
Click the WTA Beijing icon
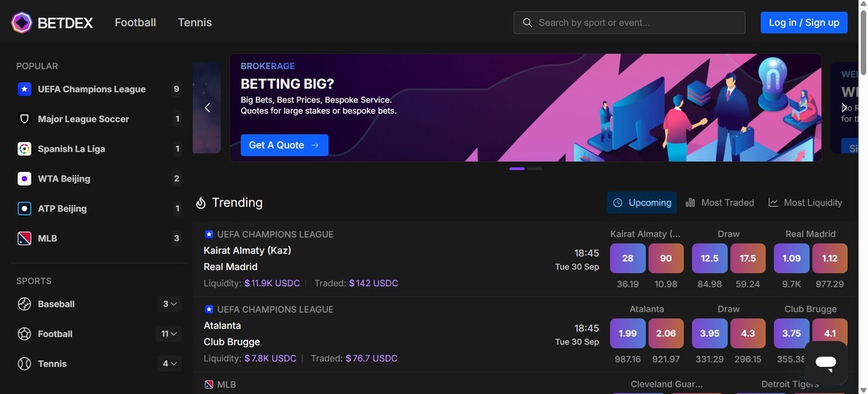pyautogui.click(x=24, y=179)
